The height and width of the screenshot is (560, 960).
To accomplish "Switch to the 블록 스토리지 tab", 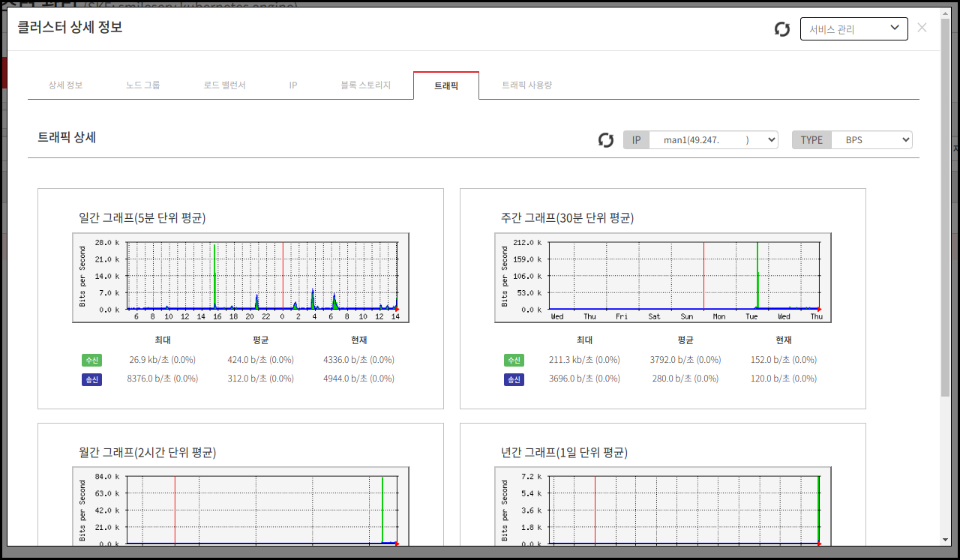I will click(365, 85).
